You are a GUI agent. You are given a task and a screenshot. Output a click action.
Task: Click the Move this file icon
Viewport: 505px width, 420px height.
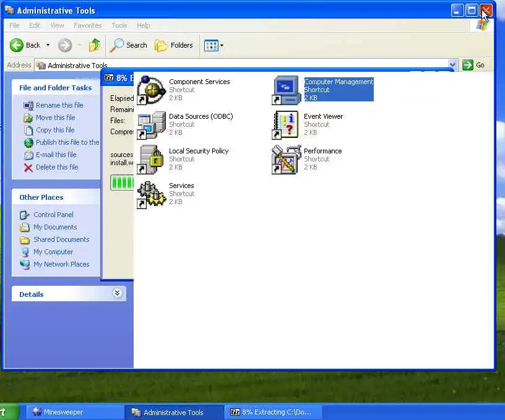coord(28,118)
